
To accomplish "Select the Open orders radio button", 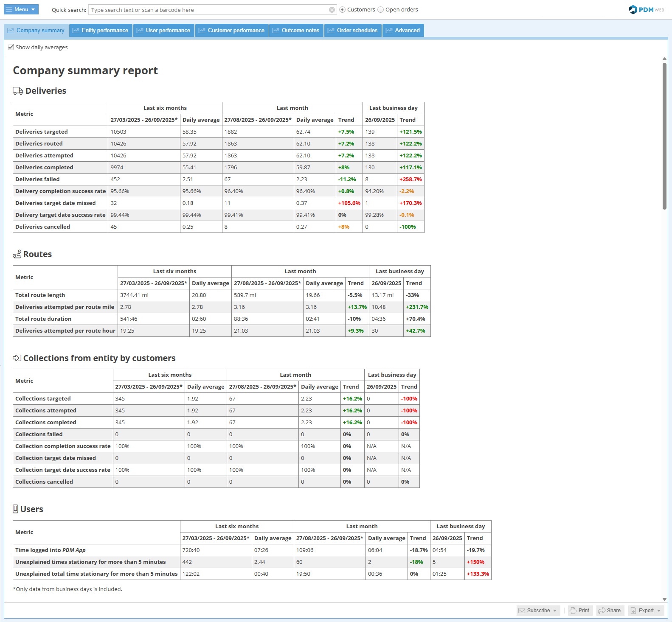I will click(380, 10).
